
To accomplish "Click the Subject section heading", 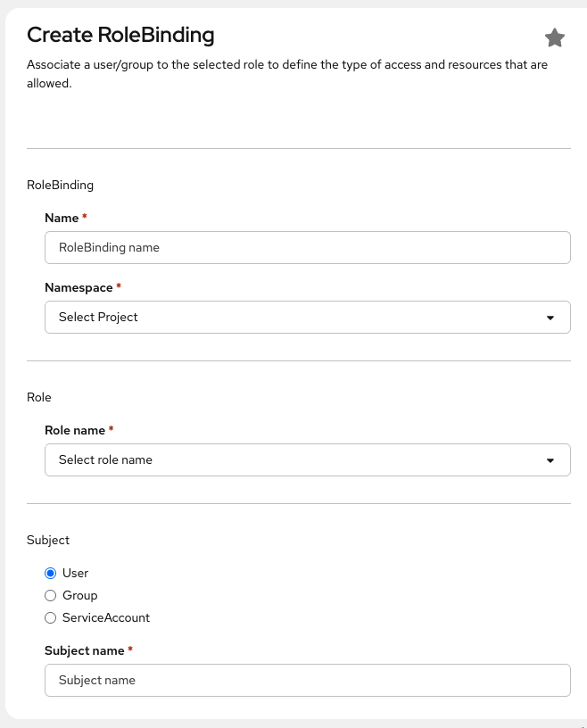I will point(47,540).
